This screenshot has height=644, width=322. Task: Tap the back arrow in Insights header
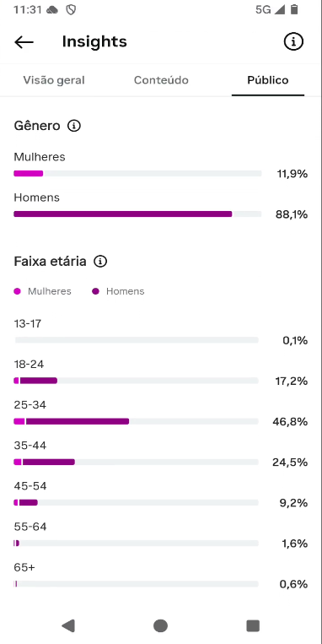click(24, 42)
